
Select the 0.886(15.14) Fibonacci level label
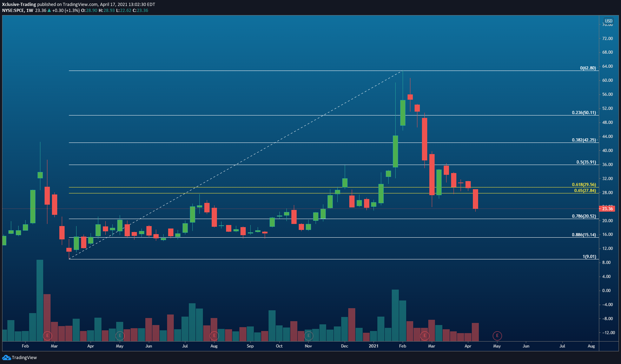[584, 235]
